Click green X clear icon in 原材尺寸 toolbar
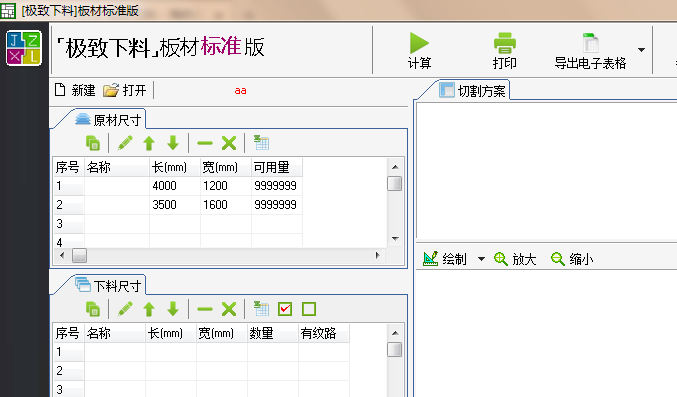The image size is (677, 397). pyautogui.click(x=229, y=143)
